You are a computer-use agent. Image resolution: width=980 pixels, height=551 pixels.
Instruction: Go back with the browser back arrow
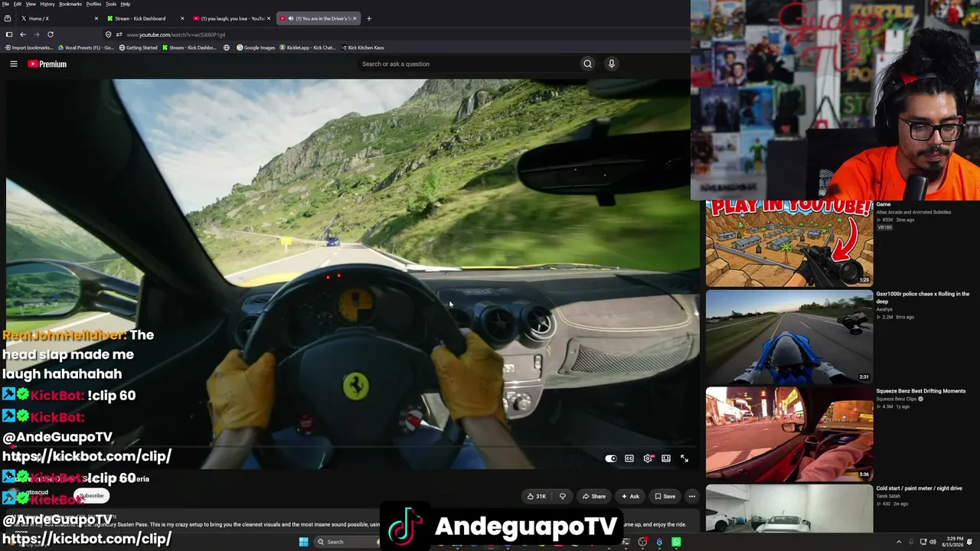(23, 34)
